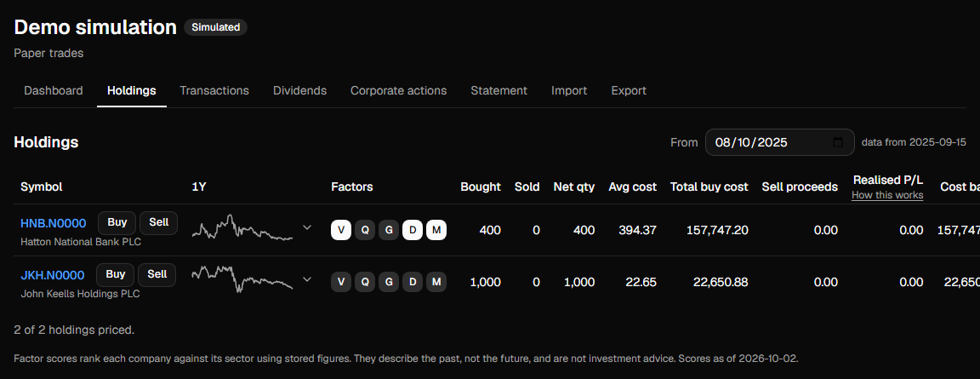
Task: Open the HNB.N0000 symbol link
Action: [53, 223]
